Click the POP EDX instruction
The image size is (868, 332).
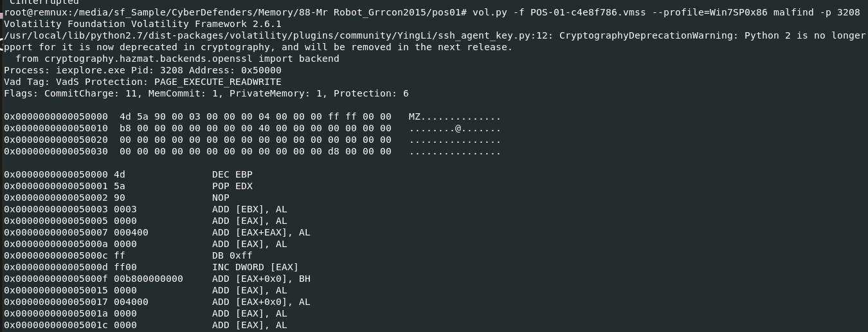pyautogui.click(x=232, y=186)
